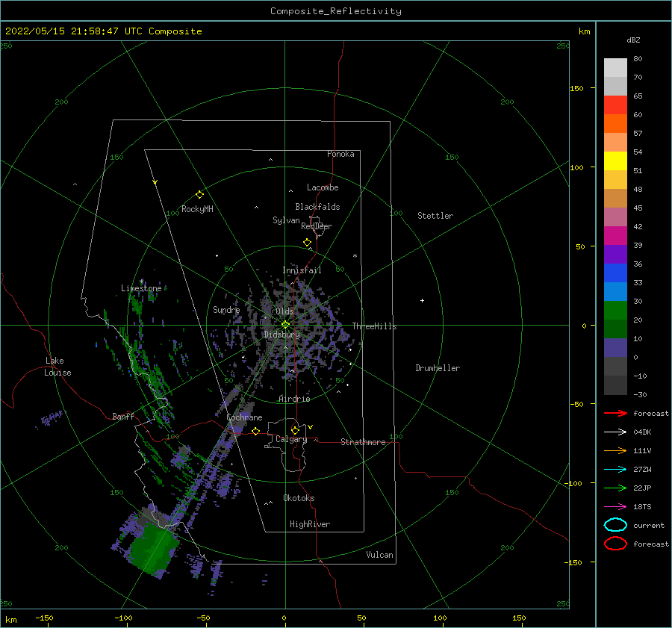Click the Sundre town label
The height and width of the screenshot is (628, 672).
click(x=226, y=310)
